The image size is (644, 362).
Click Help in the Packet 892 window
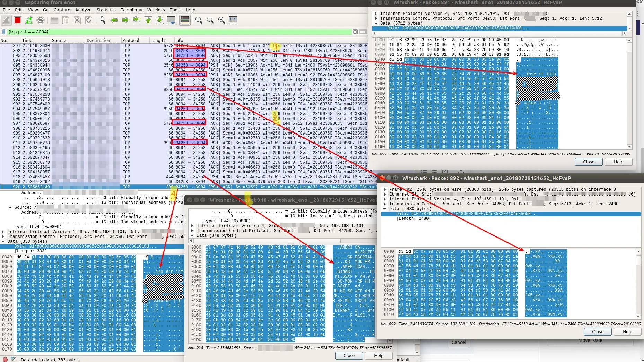(x=627, y=332)
